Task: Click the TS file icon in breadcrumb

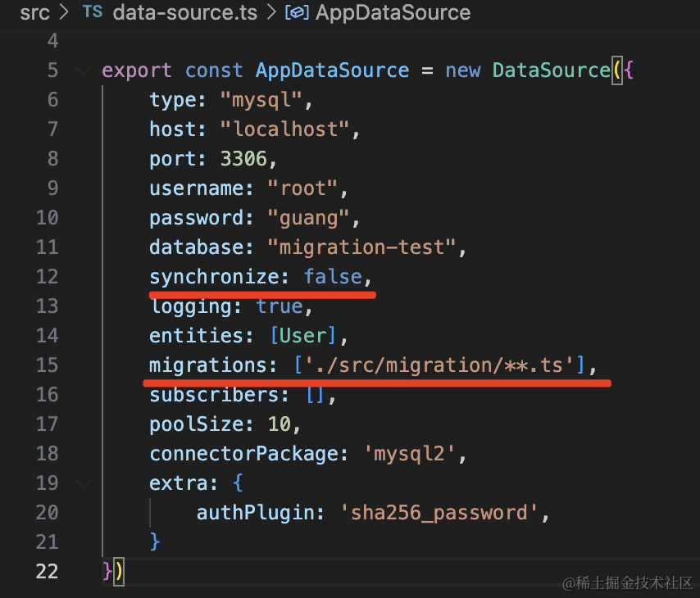Action: pos(93,13)
